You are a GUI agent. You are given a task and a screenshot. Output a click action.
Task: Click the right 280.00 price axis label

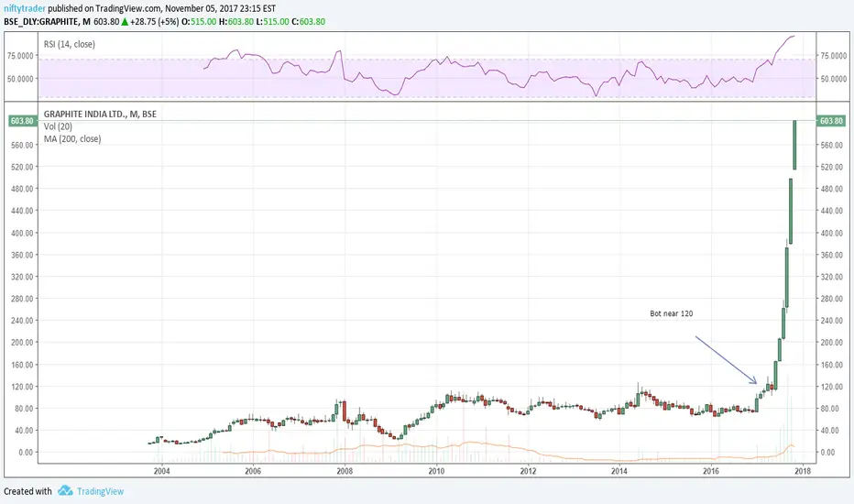point(831,299)
